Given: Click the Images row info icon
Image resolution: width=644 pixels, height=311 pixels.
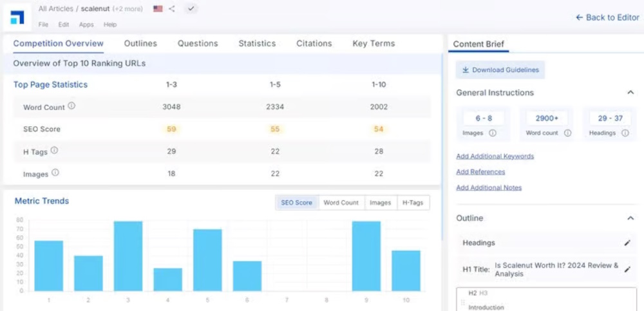Looking at the screenshot, I should click(55, 173).
